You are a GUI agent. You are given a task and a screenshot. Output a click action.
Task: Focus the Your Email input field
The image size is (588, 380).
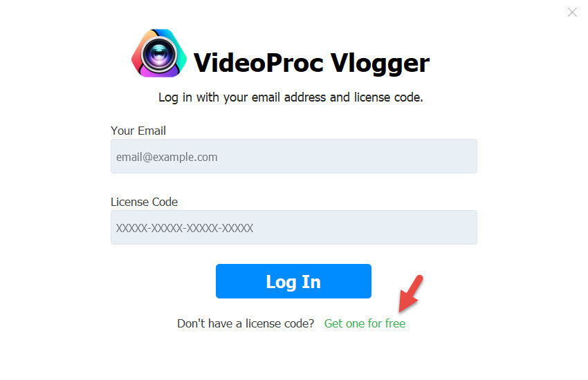point(293,156)
